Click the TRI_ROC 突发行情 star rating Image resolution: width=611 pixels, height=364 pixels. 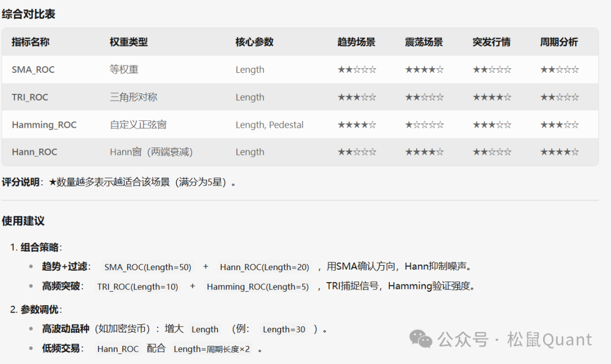point(492,97)
